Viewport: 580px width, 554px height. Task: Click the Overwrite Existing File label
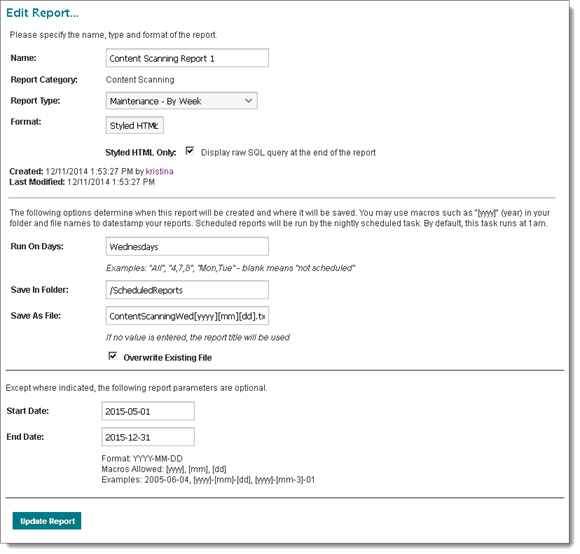pyautogui.click(x=168, y=358)
